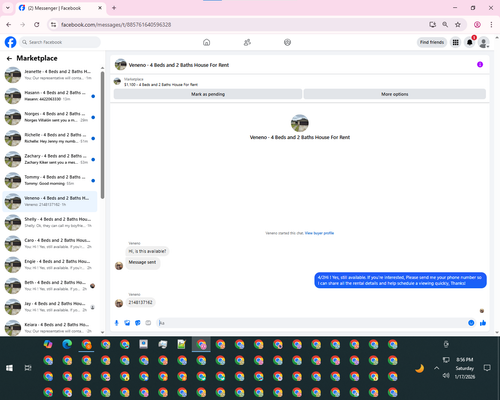This screenshot has height=400, width=500.
Task: Open the Chrome three-dot menu
Action: tap(491, 25)
